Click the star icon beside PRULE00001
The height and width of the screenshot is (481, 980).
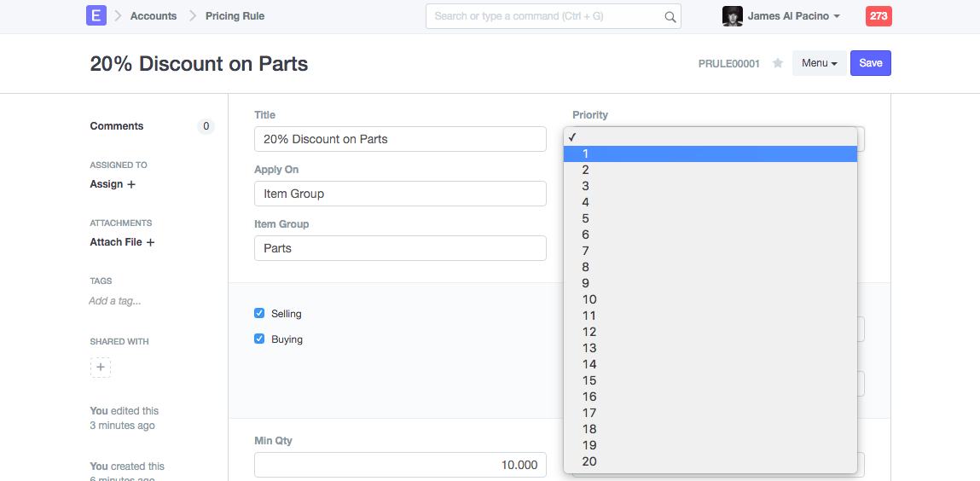(778, 63)
